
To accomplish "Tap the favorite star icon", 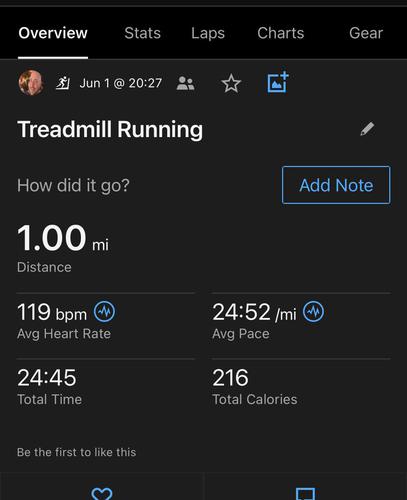I will 231,83.
